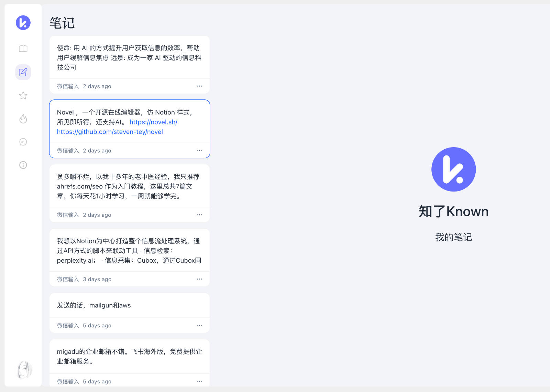Click the flame trending icon in sidebar
The width and height of the screenshot is (550, 392).
23,119
